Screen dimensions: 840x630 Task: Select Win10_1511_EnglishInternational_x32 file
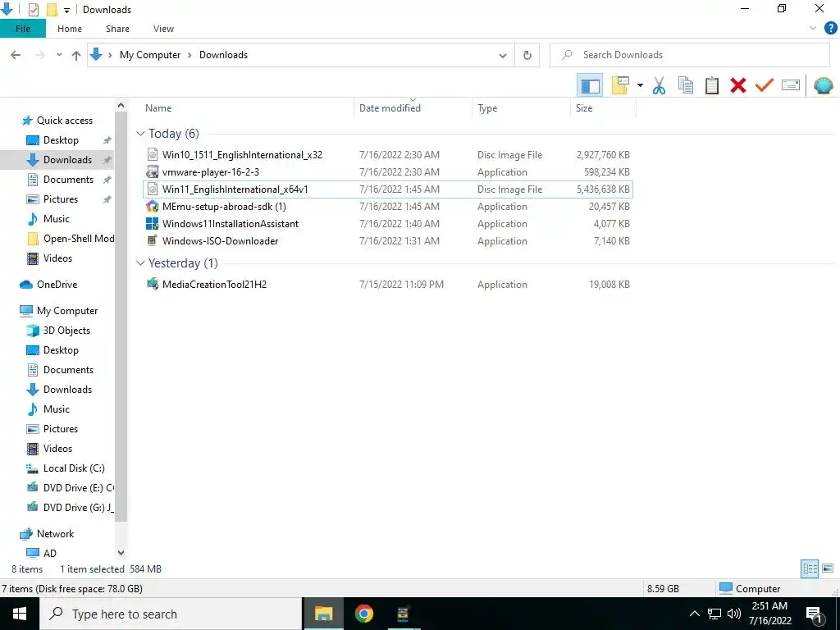388,155
